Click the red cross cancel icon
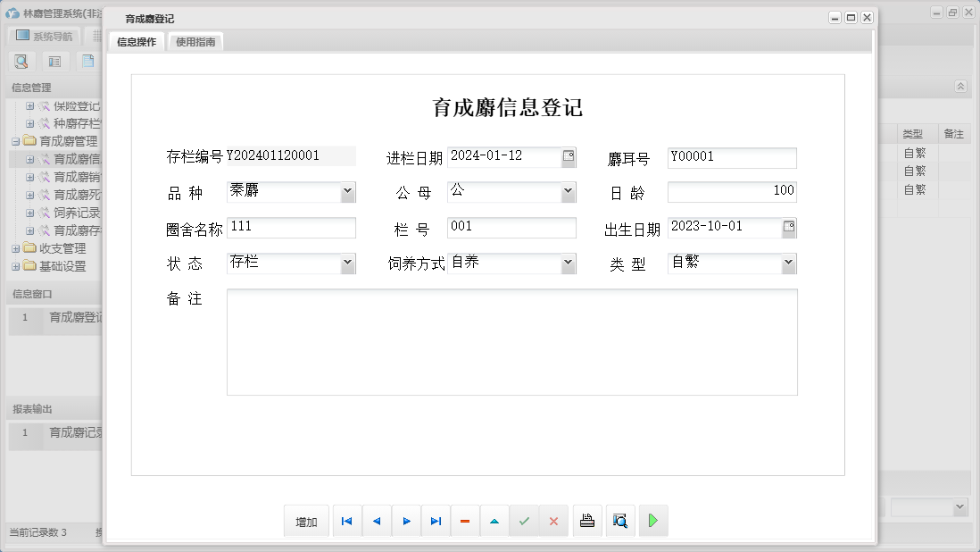980x552 pixels. [553, 520]
